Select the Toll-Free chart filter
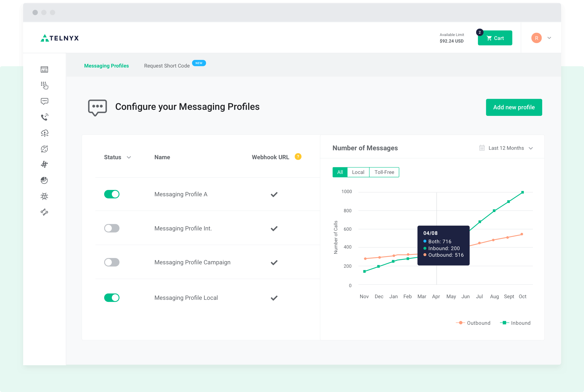Image resolution: width=584 pixels, height=392 pixels. click(384, 172)
